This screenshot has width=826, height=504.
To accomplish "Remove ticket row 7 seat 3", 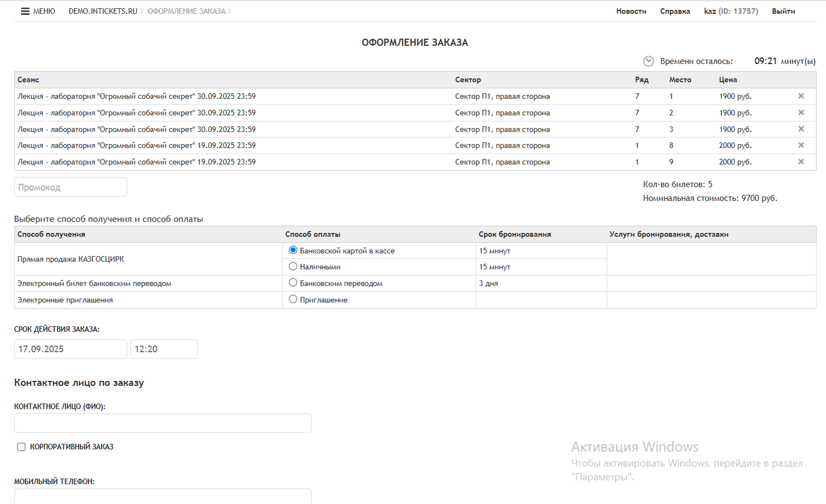I will click(x=801, y=129).
